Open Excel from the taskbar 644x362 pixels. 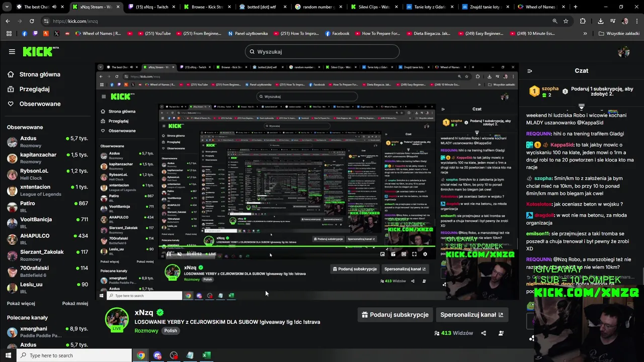(x=206, y=355)
